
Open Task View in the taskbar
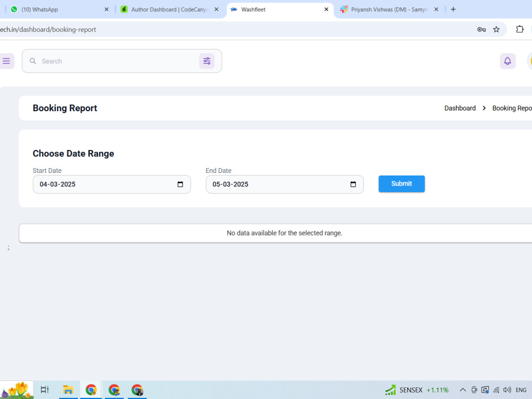click(45, 390)
